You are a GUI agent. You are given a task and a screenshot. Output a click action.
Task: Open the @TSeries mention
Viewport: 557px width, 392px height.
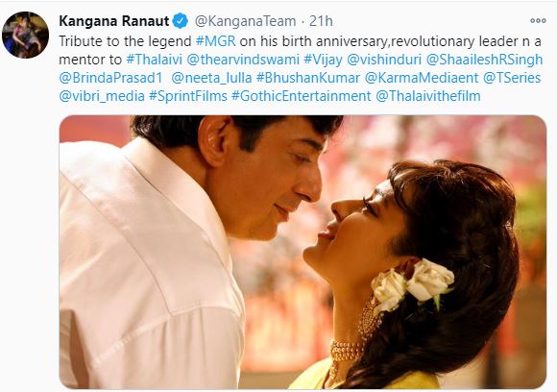[512, 78]
